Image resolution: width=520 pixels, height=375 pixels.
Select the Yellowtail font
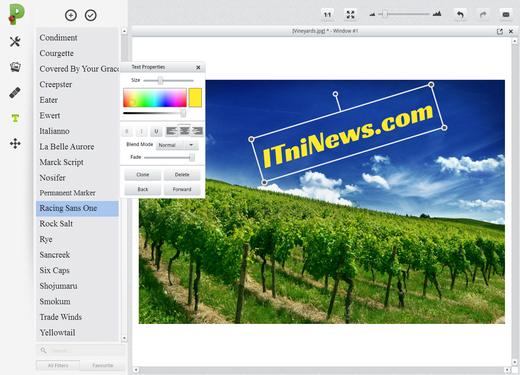point(77,333)
